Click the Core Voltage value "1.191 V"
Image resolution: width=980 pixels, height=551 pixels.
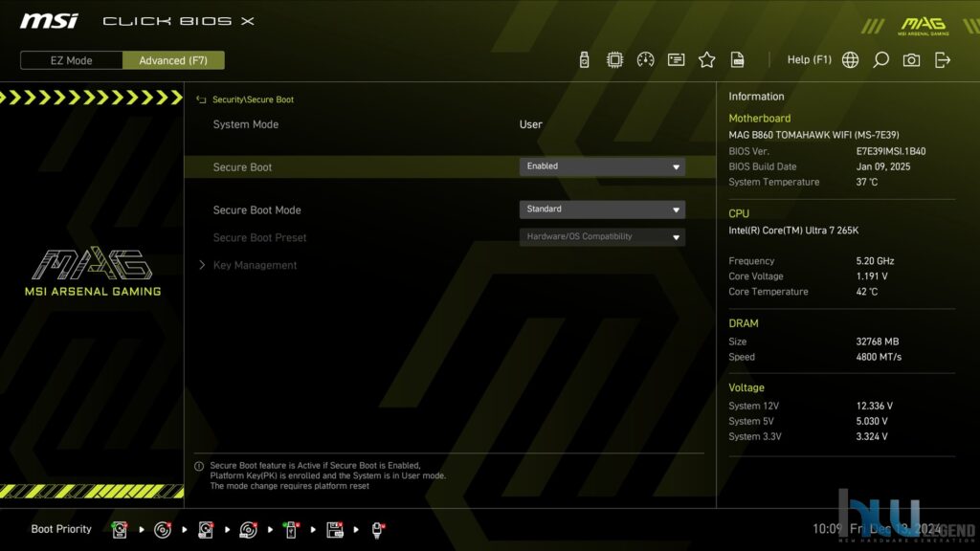pyautogui.click(x=872, y=276)
